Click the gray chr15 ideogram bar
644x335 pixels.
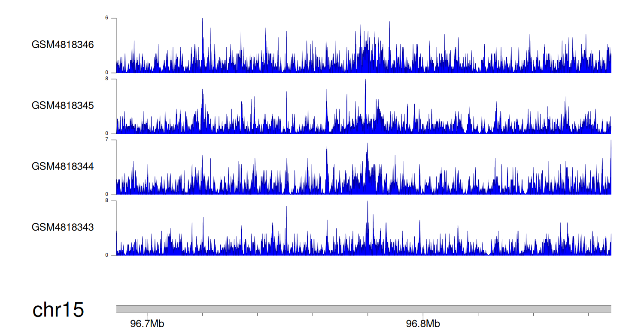click(363, 309)
